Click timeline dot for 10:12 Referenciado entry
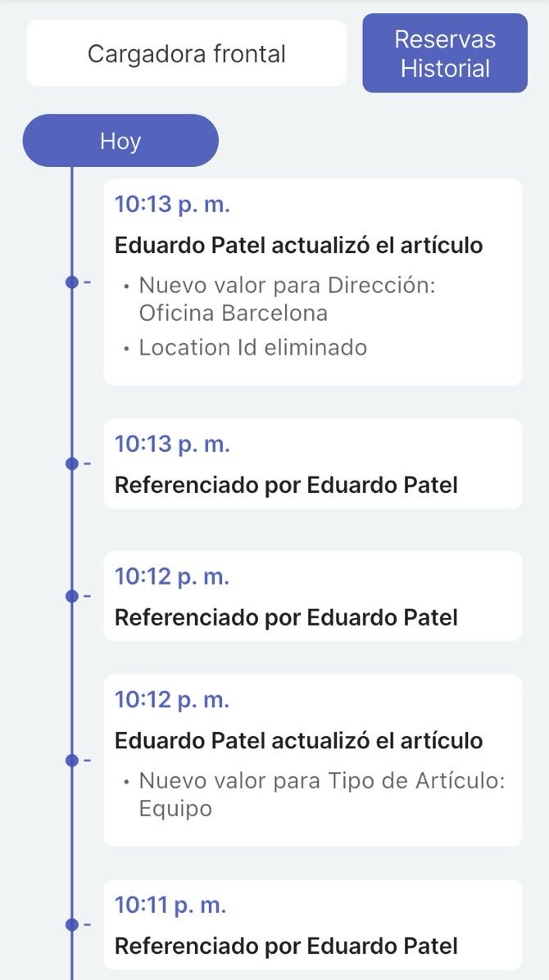Image resolution: width=549 pixels, height=980 pixels. [x=72, y=595]
